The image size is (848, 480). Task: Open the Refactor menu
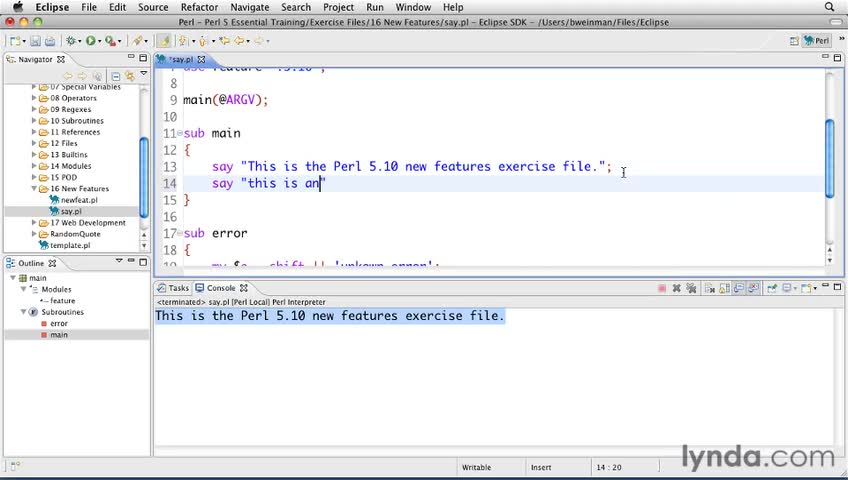[x=200, y=7]
